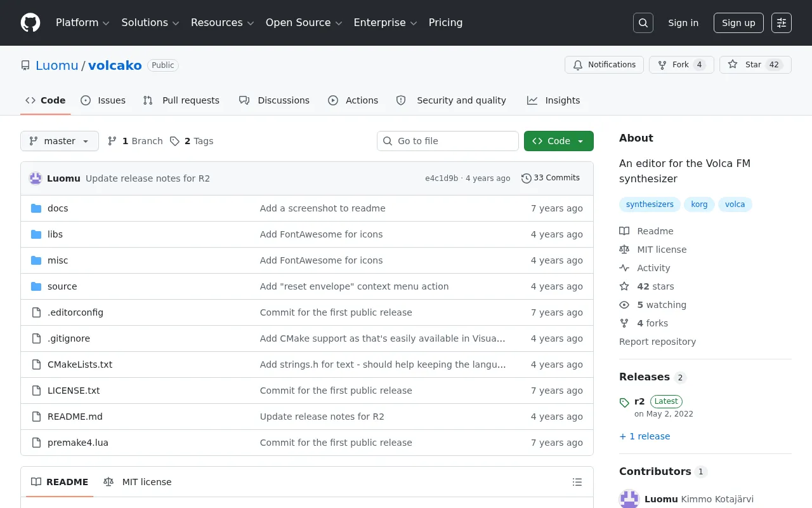
Task: Toggle repository Notifications bell button
Action: [605, 65]
